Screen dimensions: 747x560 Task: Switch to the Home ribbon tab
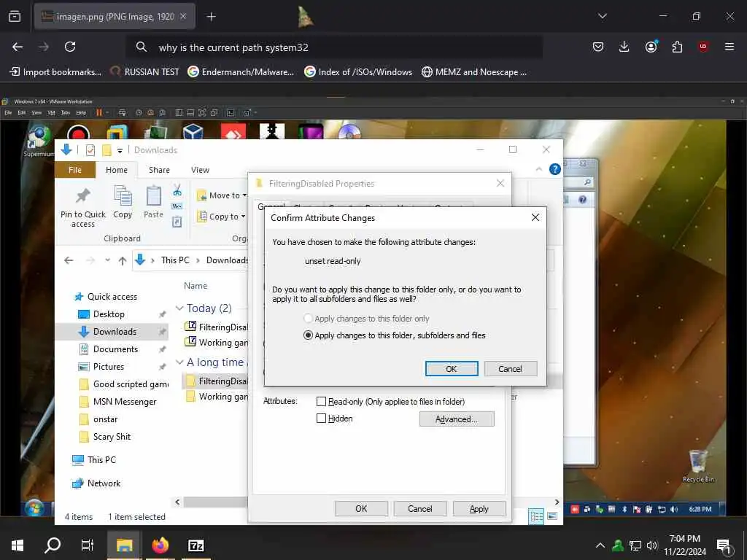[x=116, y=170]
